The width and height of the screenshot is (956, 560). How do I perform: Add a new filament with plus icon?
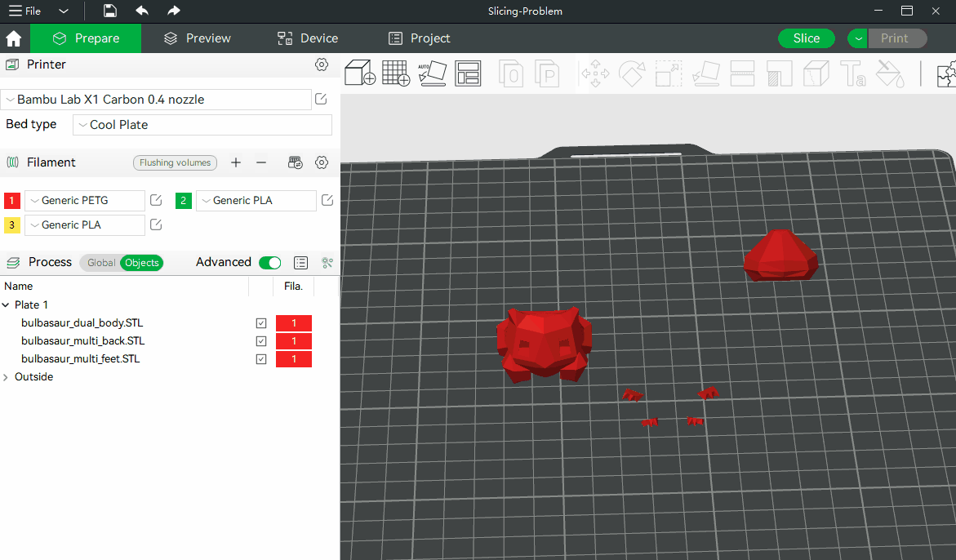236,162
